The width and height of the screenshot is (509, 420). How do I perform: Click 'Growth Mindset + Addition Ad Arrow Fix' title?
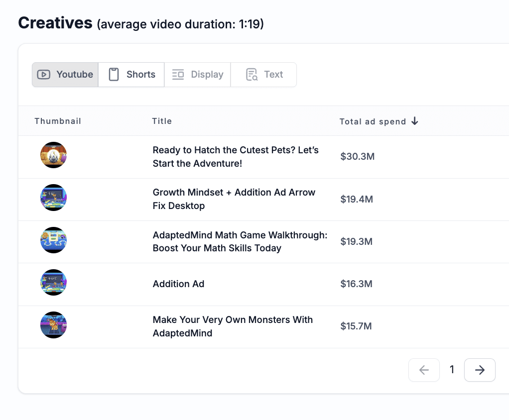(x=234, y=199)
